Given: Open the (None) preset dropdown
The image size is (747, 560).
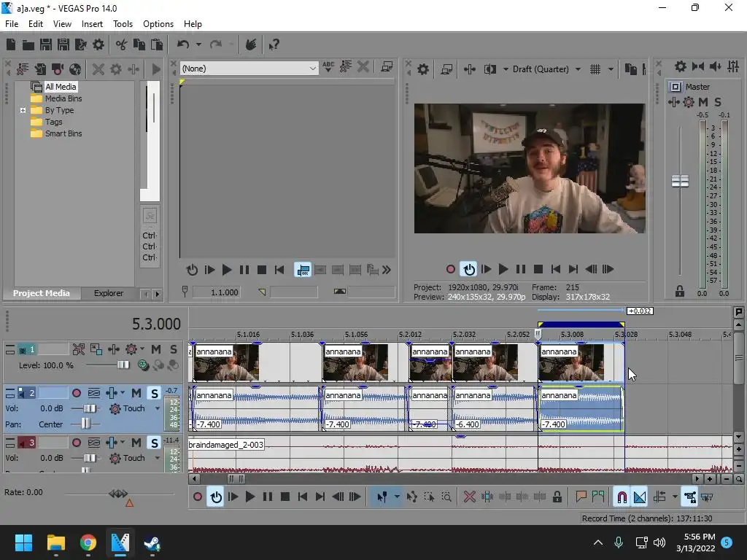Looking at the screenshot, I should tap(313, 69).
